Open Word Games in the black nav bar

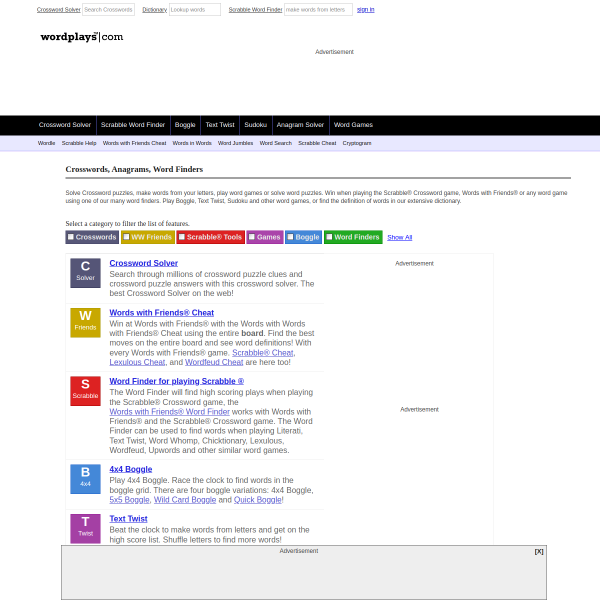pyautogui.click(x=353, y=125)
